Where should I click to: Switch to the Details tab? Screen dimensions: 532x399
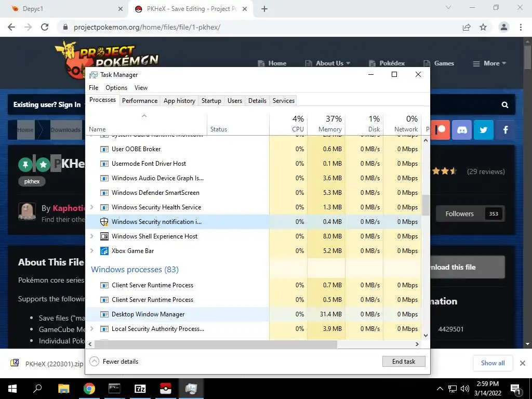coord(257,101)
